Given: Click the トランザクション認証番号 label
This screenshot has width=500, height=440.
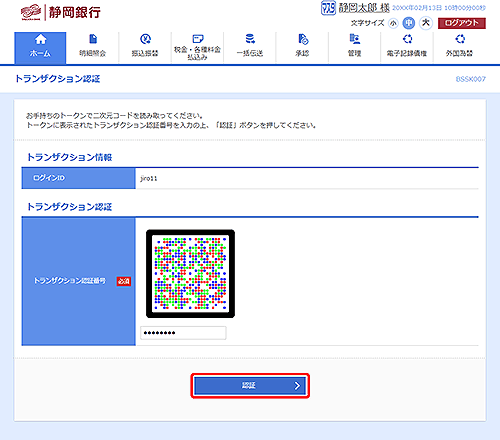Looking at the screenshot, I should point(70,281).
